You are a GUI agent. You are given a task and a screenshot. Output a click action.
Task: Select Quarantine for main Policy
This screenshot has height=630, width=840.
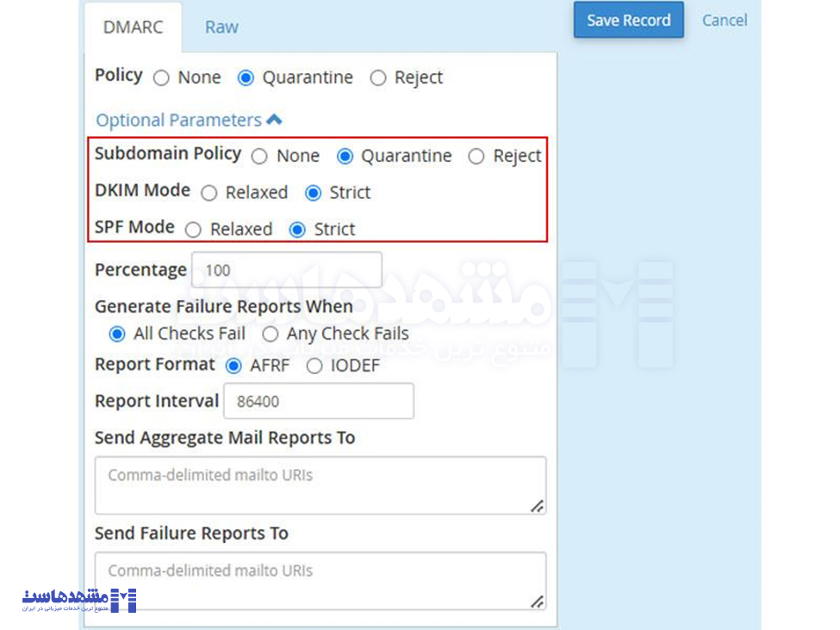click(x=246, y=78)
